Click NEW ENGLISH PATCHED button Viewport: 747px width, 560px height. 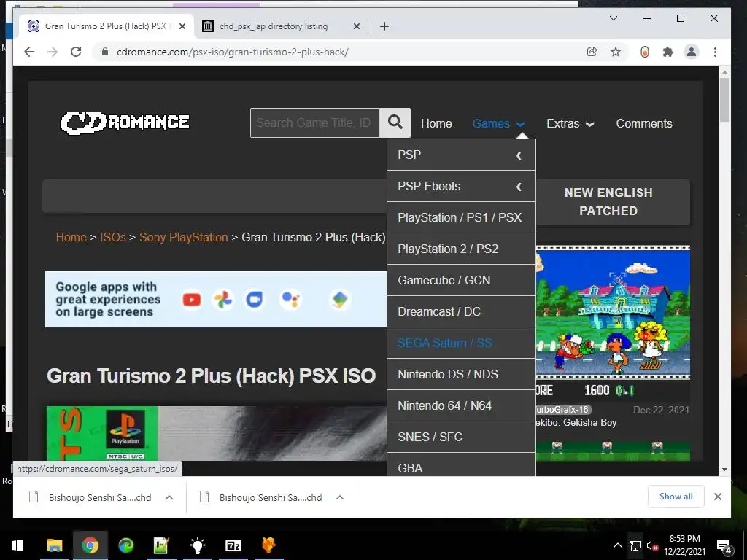click(x=613, y=202)
